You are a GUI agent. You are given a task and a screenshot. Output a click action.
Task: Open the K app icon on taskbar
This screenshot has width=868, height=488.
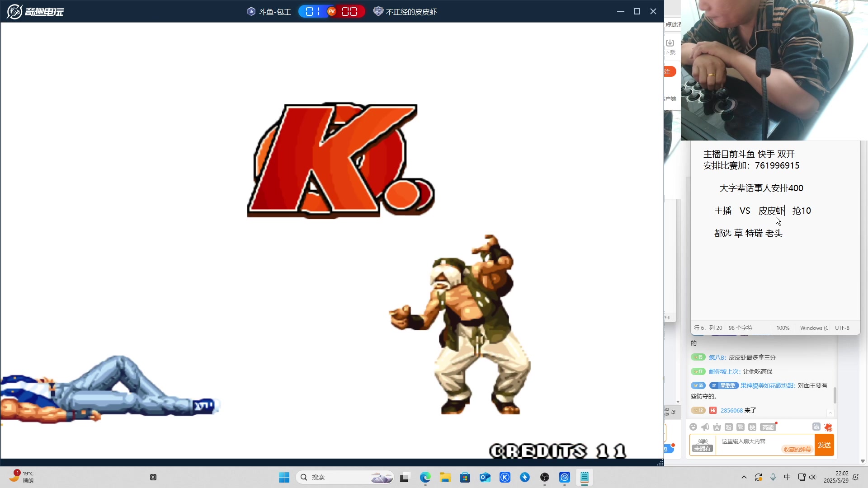pyautogui.click(x=505, y=477)
